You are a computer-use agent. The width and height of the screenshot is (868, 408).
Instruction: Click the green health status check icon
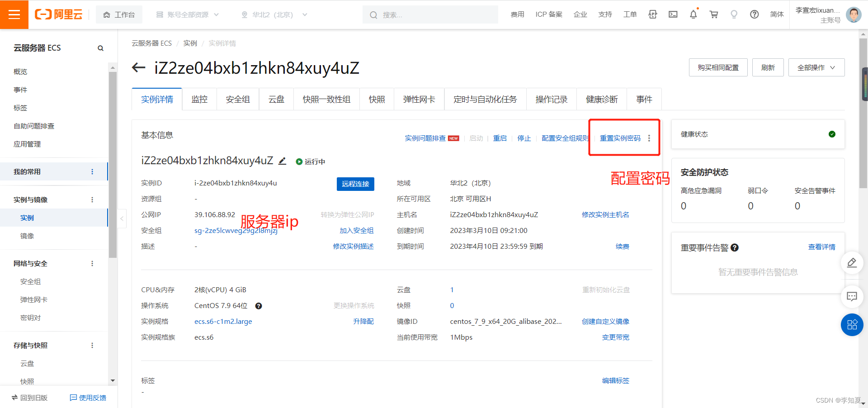coord(832,134)
